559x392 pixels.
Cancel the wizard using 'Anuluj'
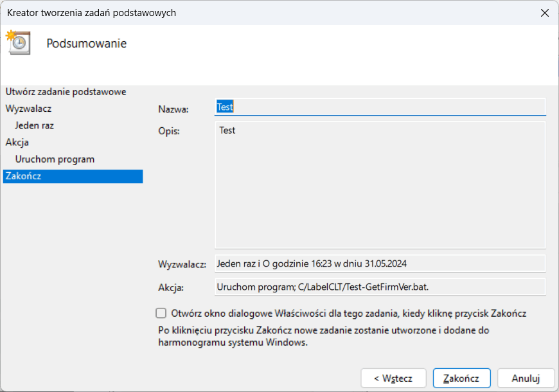tap(525, 378)
